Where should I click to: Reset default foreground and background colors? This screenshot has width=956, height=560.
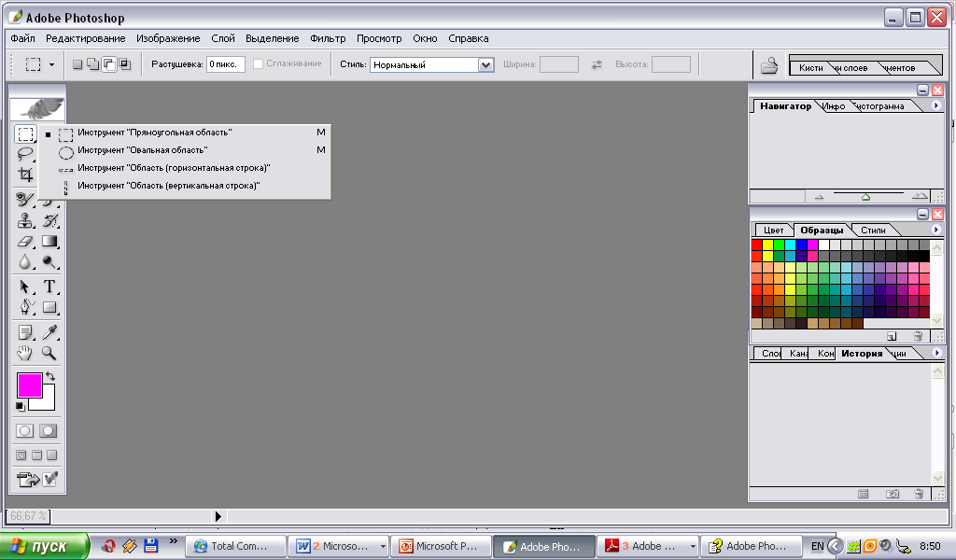21,406
